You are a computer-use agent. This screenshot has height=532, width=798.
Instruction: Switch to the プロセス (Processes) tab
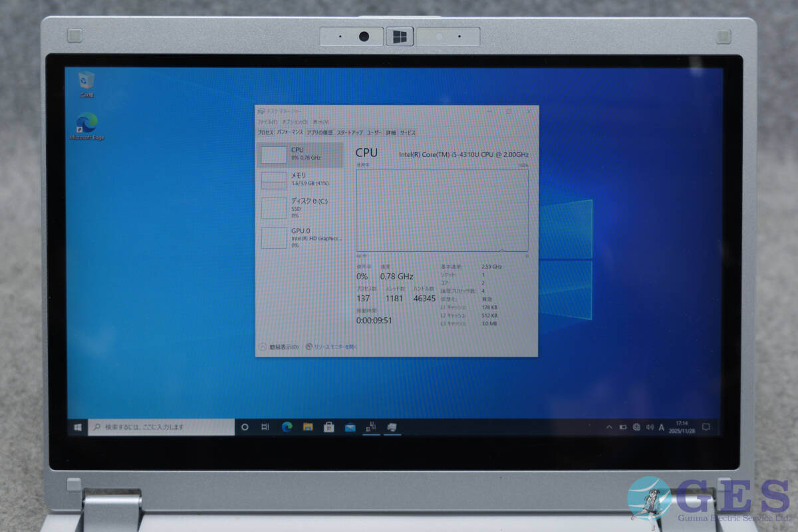tap(265, 132)
